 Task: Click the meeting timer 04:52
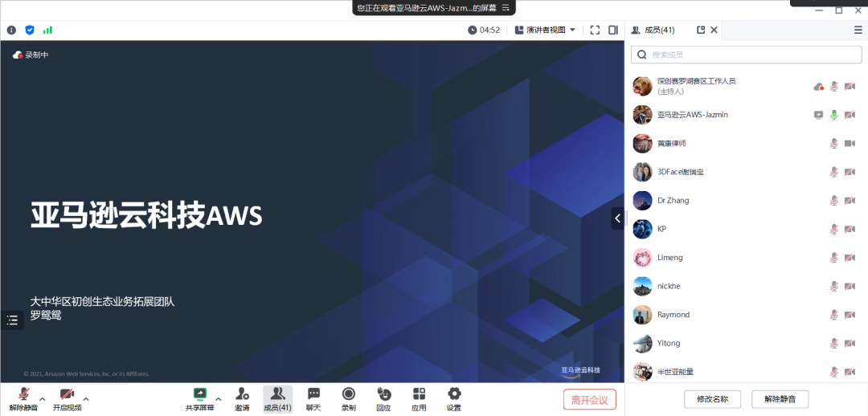tap(484, 30)
